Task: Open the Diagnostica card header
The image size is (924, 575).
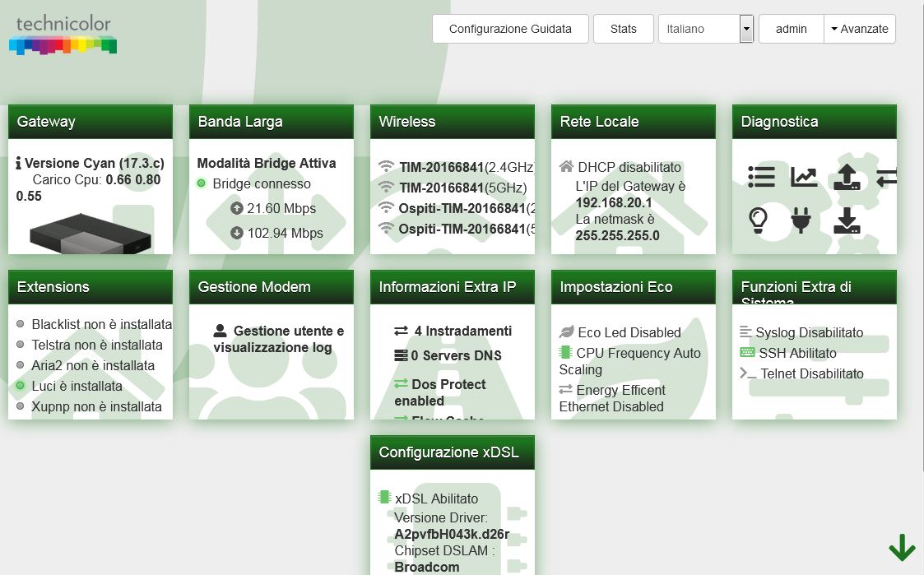Action: (x=814, y=122)
